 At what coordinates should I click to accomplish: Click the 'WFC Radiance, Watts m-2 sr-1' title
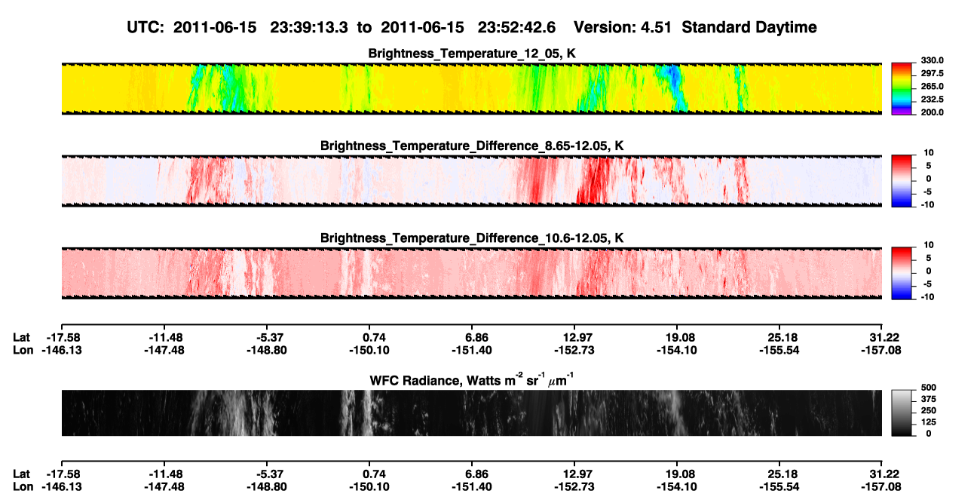(472, 379)
